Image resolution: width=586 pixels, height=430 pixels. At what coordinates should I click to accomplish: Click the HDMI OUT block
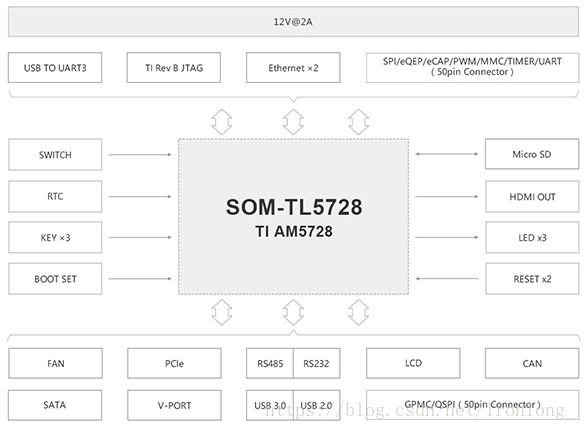pyautogui.click(x=532, y=197)
